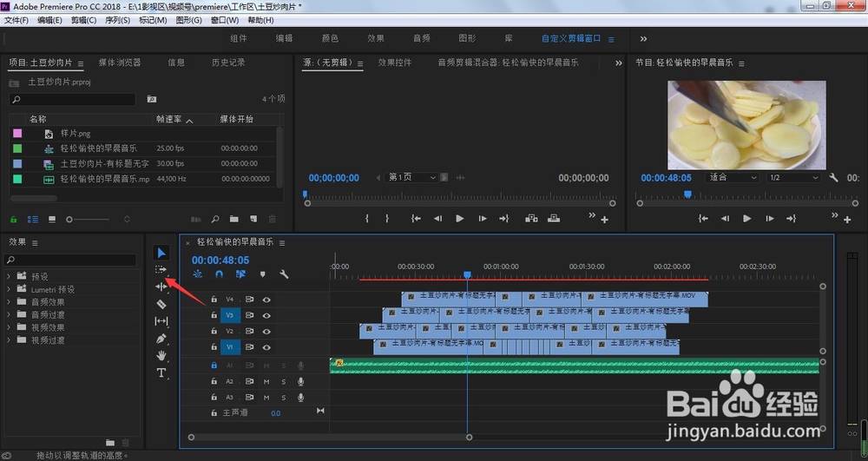Switch to 颜色 workspace
The height and width of the screenshot is (461, 868).
[330, 38]
